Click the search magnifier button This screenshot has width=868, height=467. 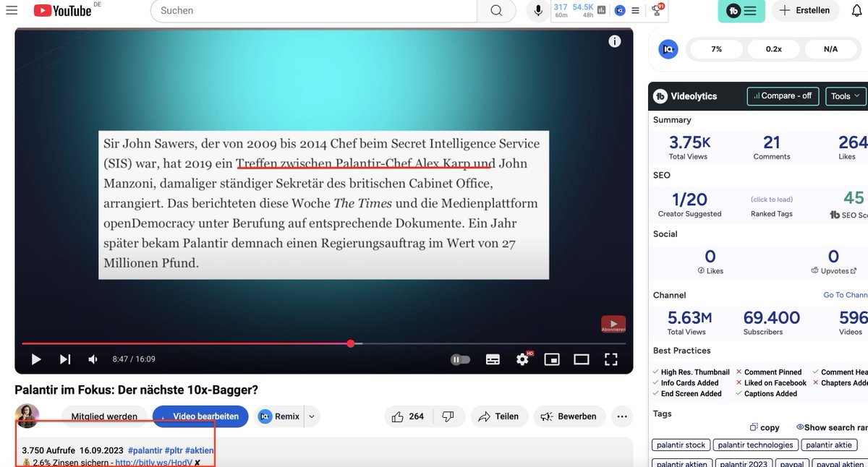point(496,10)
